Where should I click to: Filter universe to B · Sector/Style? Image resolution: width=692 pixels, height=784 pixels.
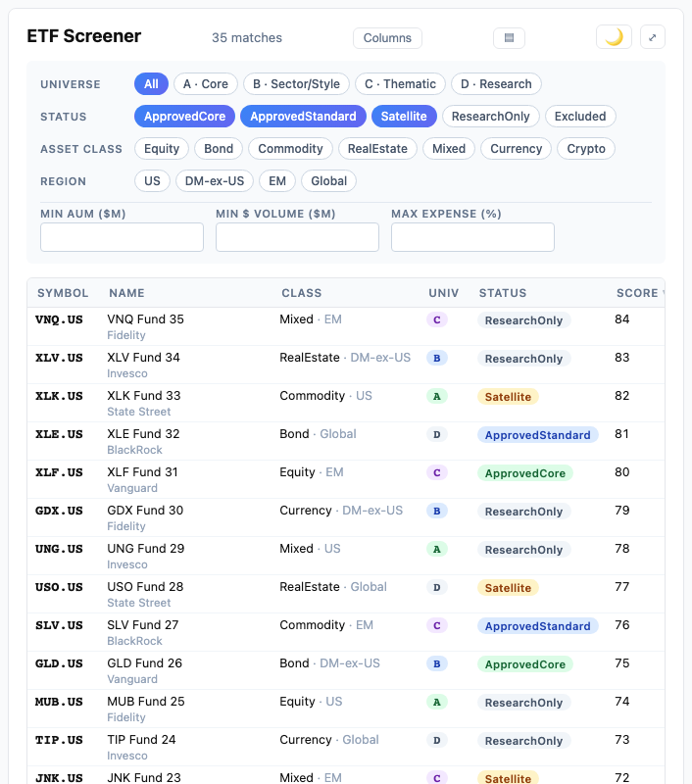pos(296,84)
